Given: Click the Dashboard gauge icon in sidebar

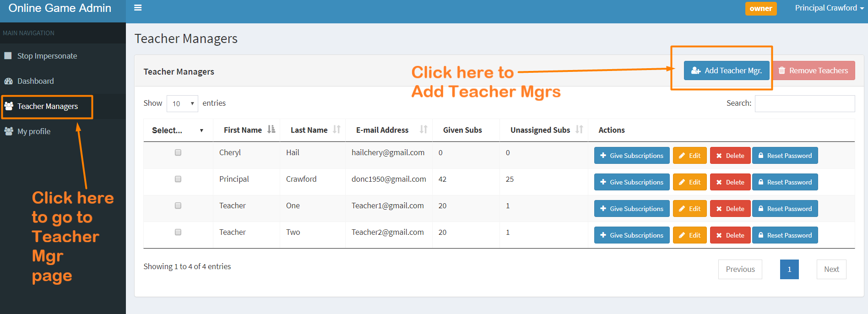Looking at the screenshot, I should pyautogui.click(x=8, y=81).
